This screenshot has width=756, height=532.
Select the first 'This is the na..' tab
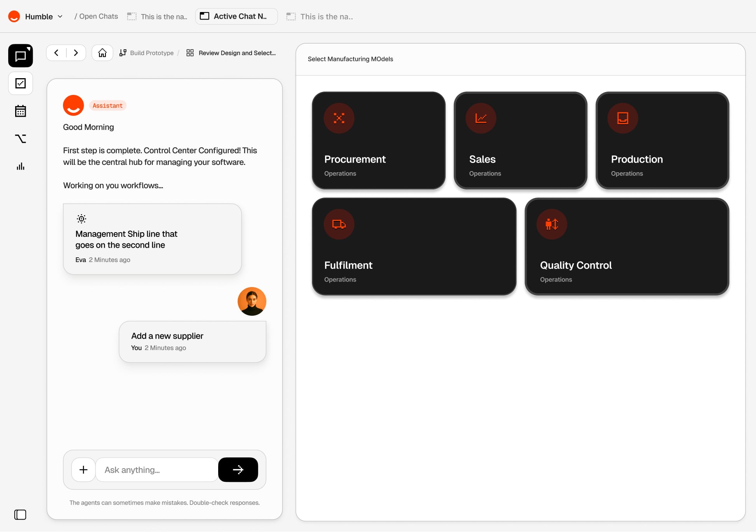click(x=158, y=17)
